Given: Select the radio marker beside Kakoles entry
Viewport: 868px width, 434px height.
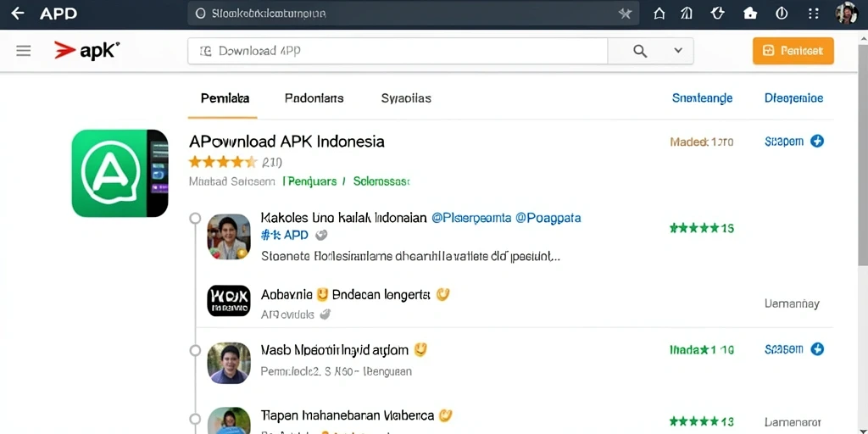Looking at the screenshot, I should coord(195,218).
